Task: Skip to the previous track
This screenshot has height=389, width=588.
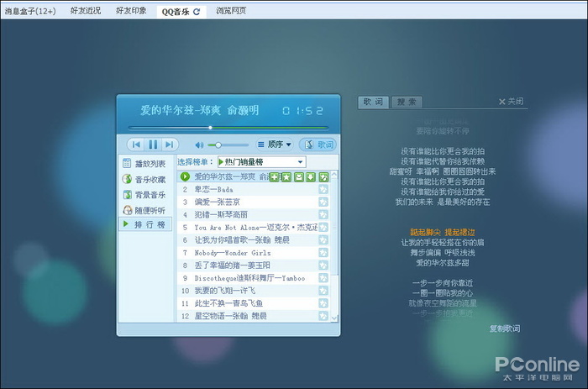Action: coord(136,145)
